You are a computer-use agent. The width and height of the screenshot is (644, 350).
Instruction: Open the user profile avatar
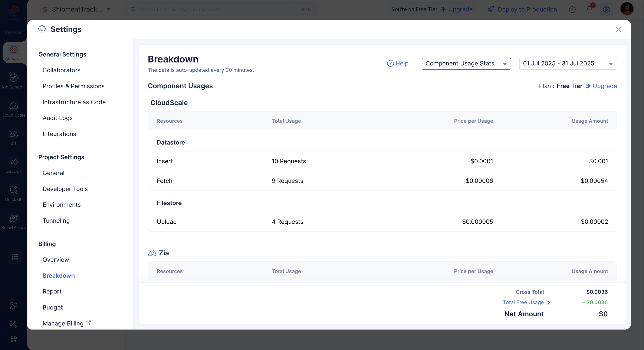coord(627,9)
